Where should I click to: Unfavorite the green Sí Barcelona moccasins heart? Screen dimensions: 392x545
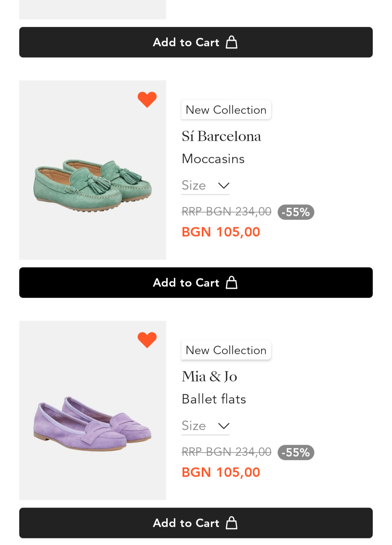pos(147,99)
